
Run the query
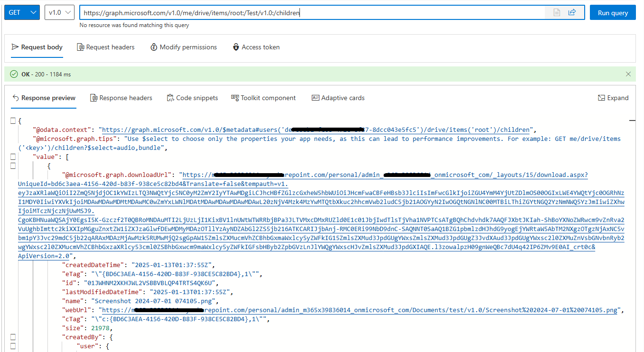point(613,13)
